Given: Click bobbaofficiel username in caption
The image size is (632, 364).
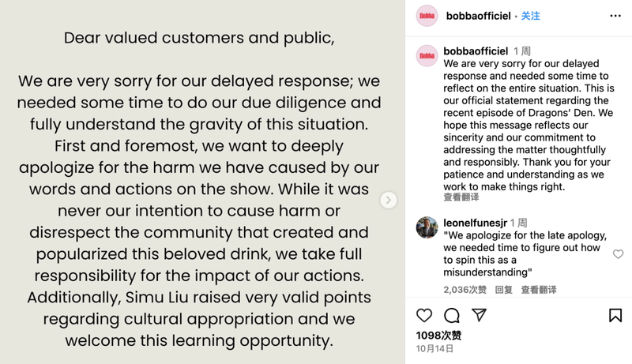Looking at the screenshot, I should 476,51.
